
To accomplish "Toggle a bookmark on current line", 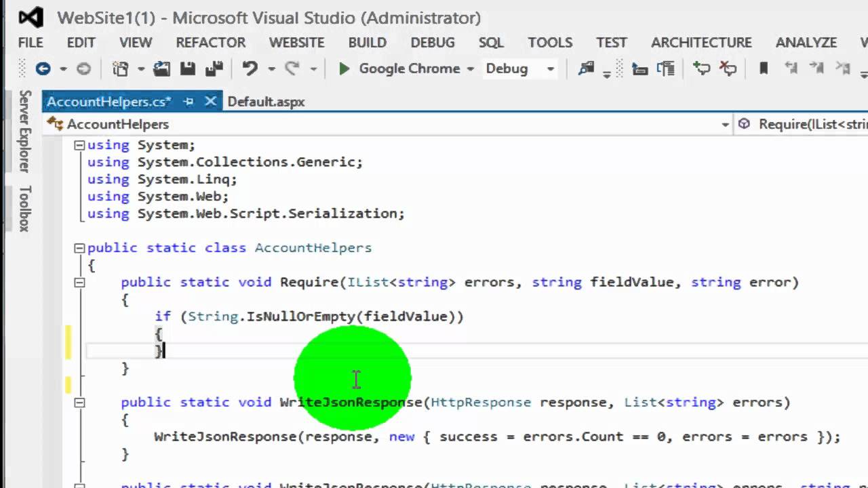I will tap(764, 68).
